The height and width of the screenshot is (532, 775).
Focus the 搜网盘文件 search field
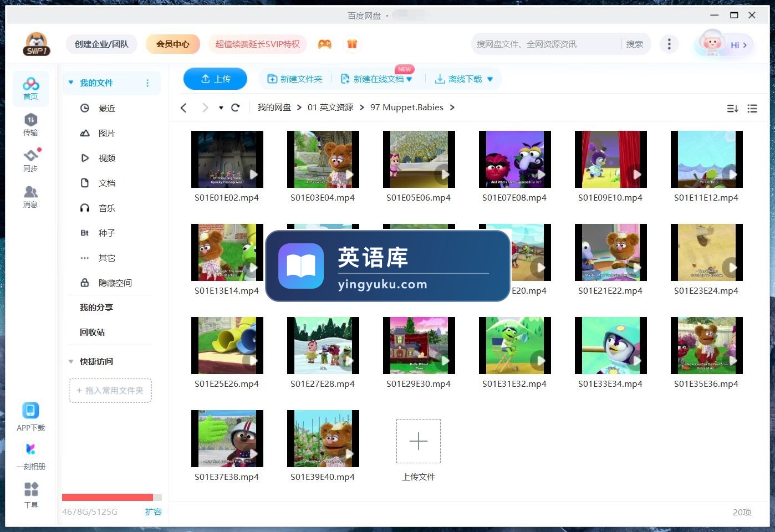tap(546, 44)
